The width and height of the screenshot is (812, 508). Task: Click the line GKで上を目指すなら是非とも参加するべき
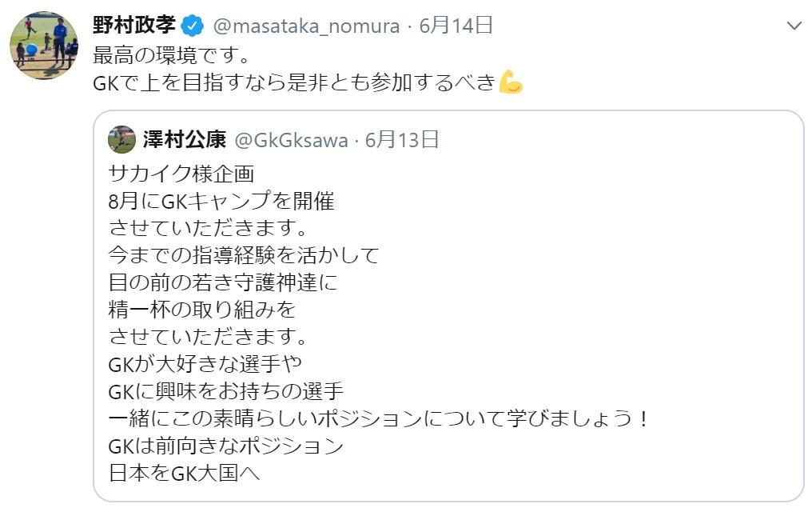click(294, 82)
